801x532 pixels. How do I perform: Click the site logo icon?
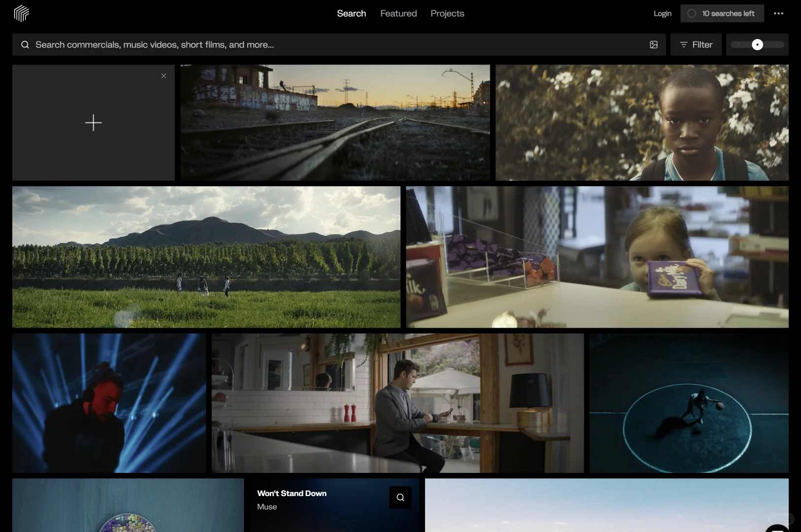point(21,13)
